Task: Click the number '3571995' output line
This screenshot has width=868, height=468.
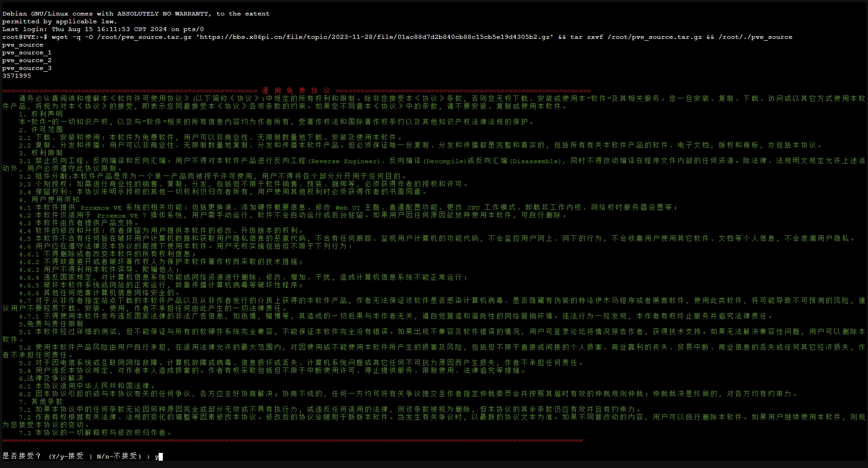Action: click(17, 76)
